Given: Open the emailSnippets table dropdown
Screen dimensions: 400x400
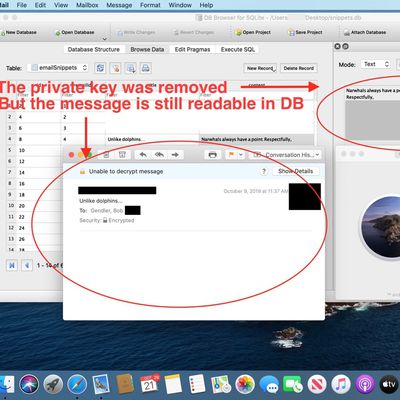Looking at the screenshot, I should (x=58, y=68).
